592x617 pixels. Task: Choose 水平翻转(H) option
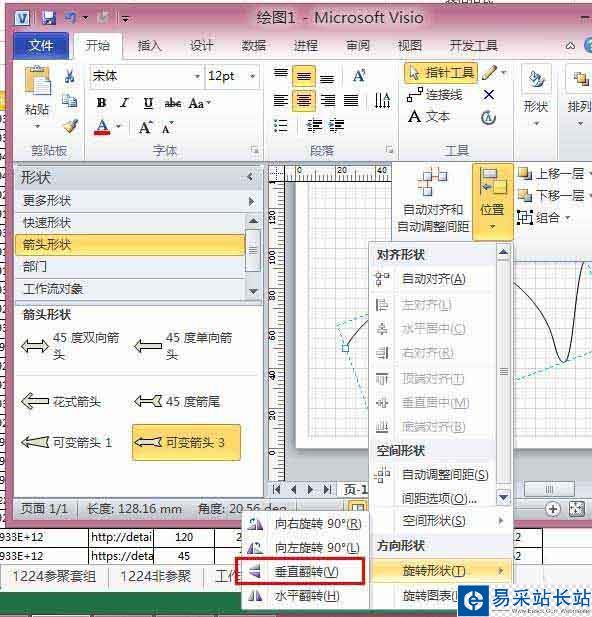pyautogui.click(x=305, y=595)
